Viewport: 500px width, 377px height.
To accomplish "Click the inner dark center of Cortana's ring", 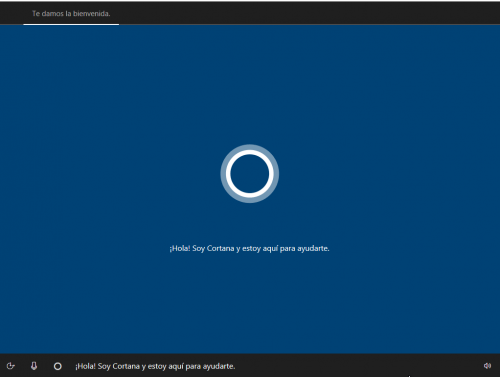I will pyautogui.click(x=250, y=173).
